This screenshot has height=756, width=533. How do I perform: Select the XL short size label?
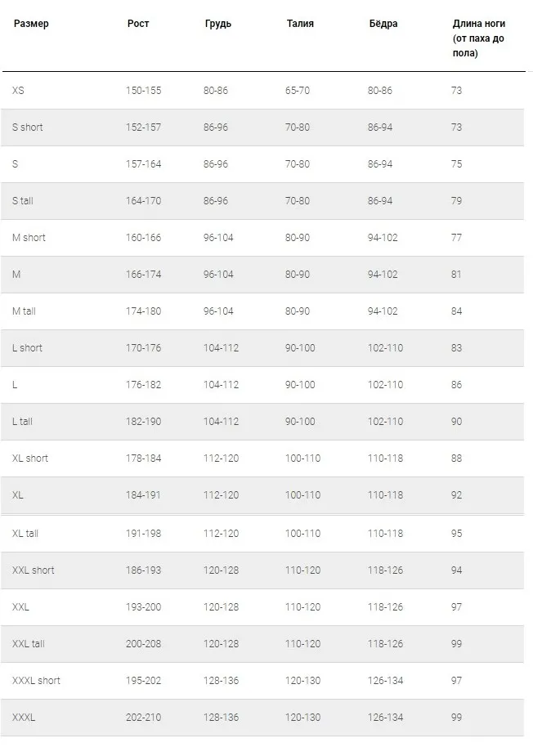[x=30, y=458]
